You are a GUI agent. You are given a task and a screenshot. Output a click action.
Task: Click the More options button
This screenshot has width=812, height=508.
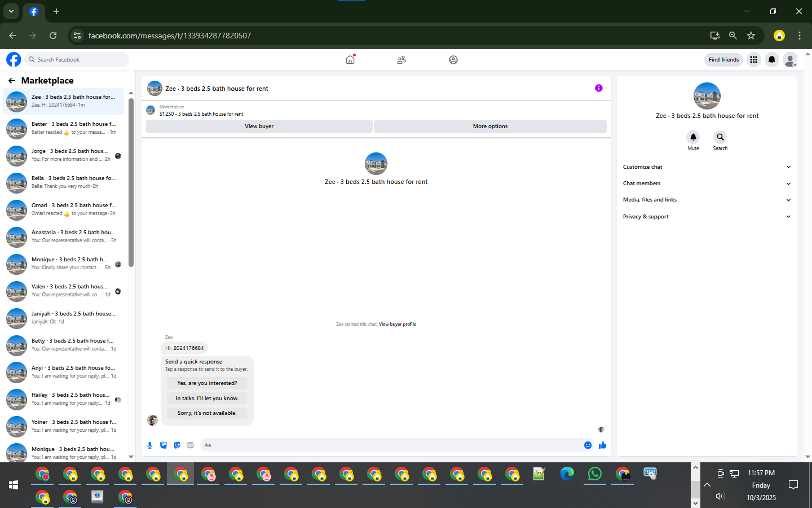click(x=490, y=126)
